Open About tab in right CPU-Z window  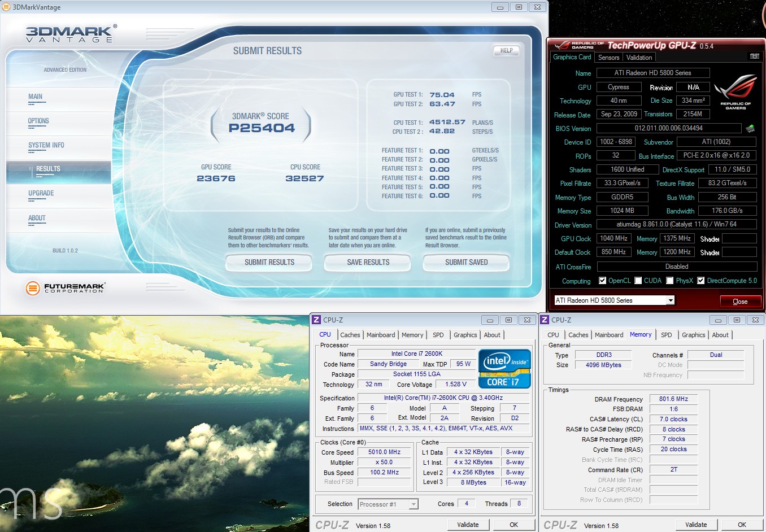point(720,335)
